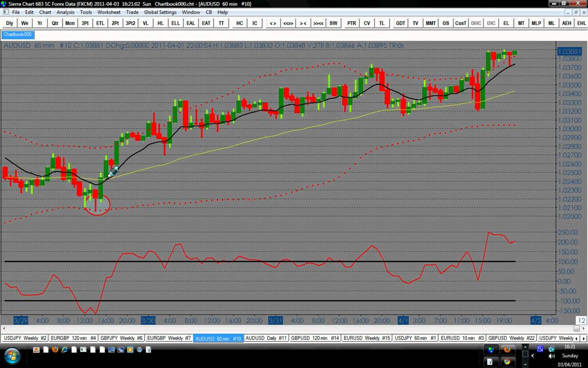
Task: Click the GDT toolbar button
Action: click(x=400, y=24)
